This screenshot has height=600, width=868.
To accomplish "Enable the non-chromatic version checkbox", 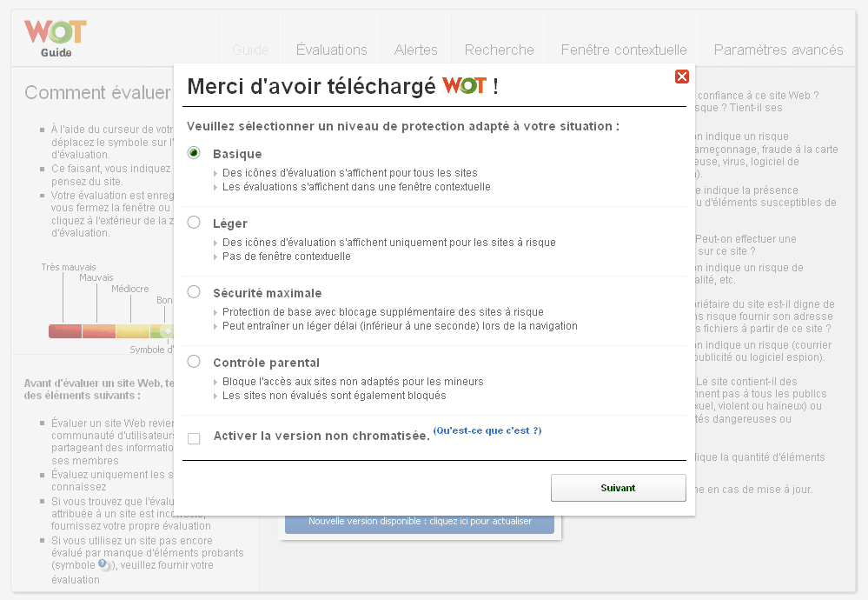I will coord(194,439).
